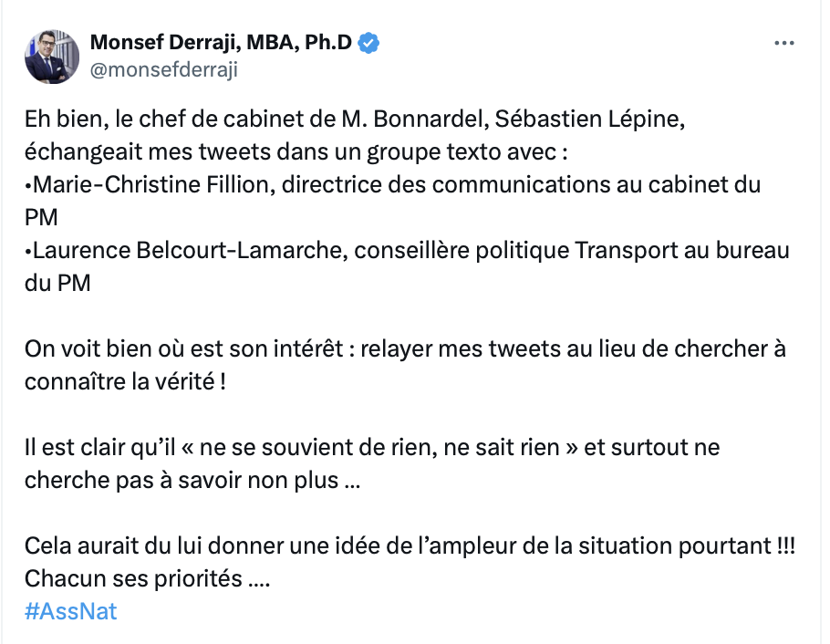Click the line 'connaître la vérité !'
Screen dimensions: 830x644
pos(126,382)
